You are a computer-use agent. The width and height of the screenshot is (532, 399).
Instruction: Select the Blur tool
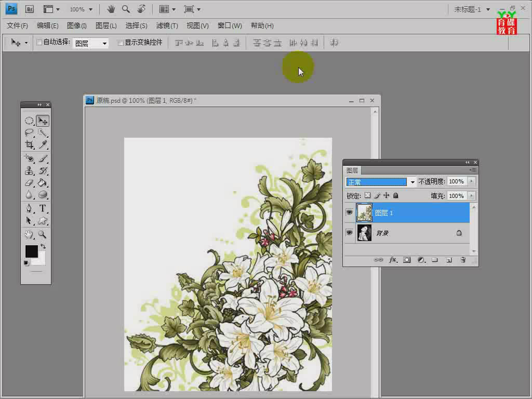tap(29, 194)
